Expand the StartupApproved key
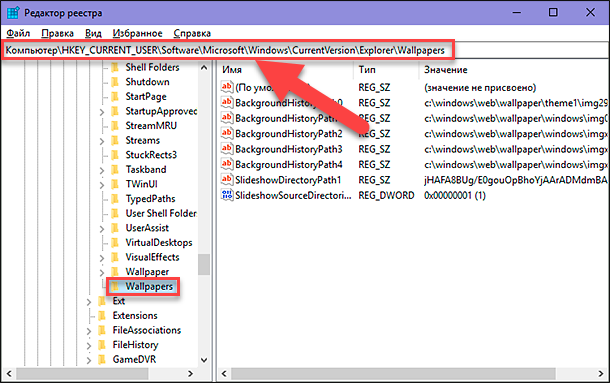Screen dimensions: 610x383 click(x=102, y=112)
